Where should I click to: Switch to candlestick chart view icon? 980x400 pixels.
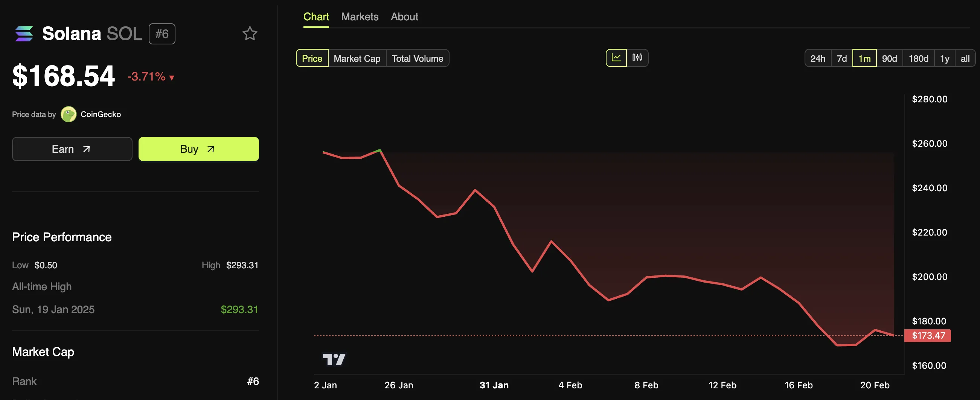[637, 58]
